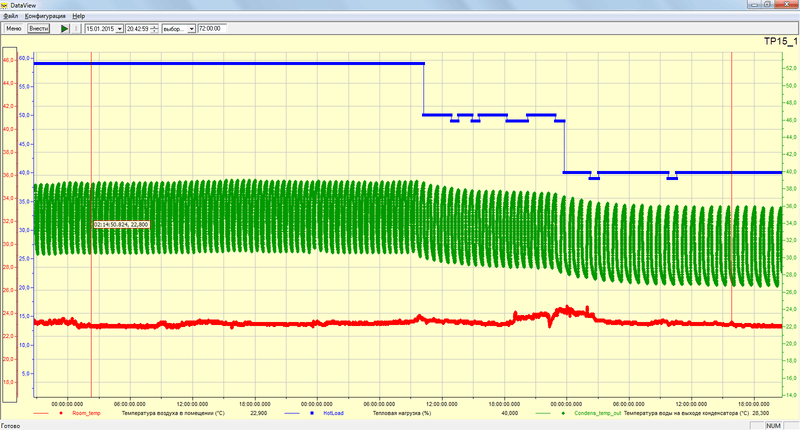Click the cursor value tooltip showing 22,800
Screen dimensions: 800x430
pos(121,224)
